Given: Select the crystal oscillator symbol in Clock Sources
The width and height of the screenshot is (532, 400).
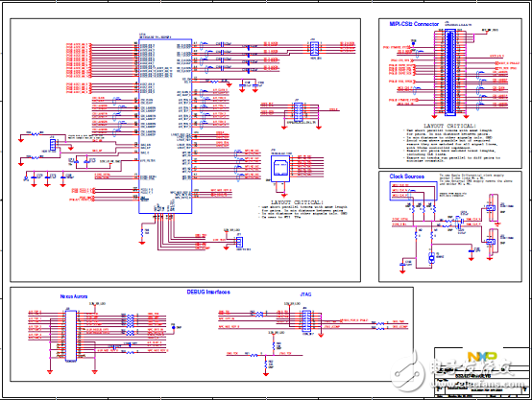Looking at the screenshot, I should [x=431, y=258].
